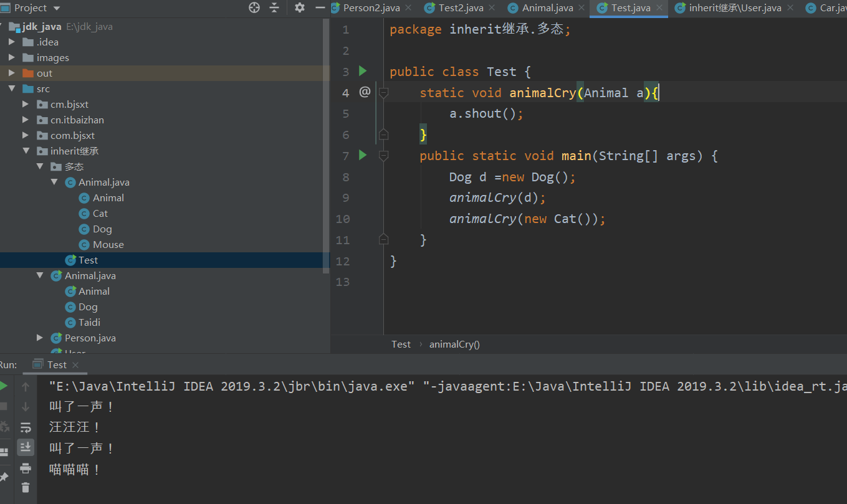This screenshot has height=504, width=847.
Task: Switch to inherit继承\User.java tab
Action: [734, 8]
